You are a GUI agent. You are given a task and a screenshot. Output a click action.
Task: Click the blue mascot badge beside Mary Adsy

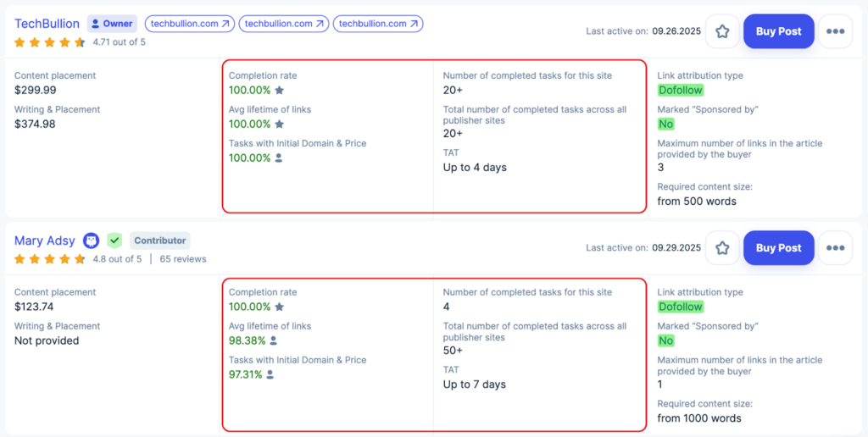91,241
